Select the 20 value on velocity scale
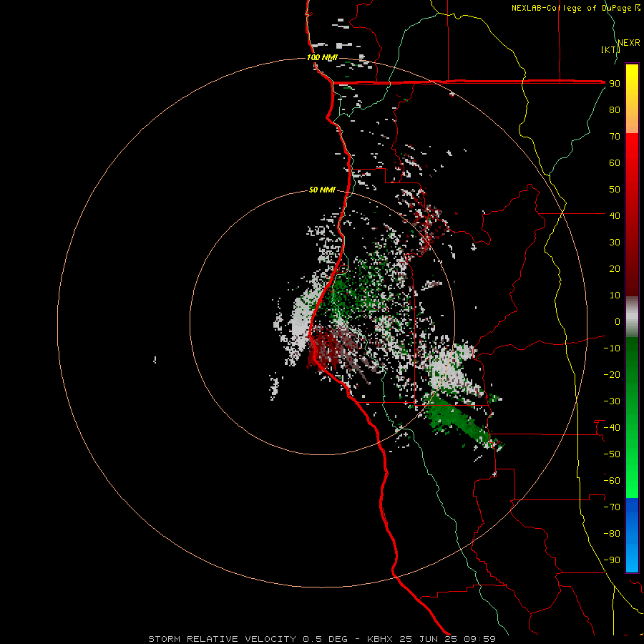This screenshot has height=644, width=644. coord(615,268)
